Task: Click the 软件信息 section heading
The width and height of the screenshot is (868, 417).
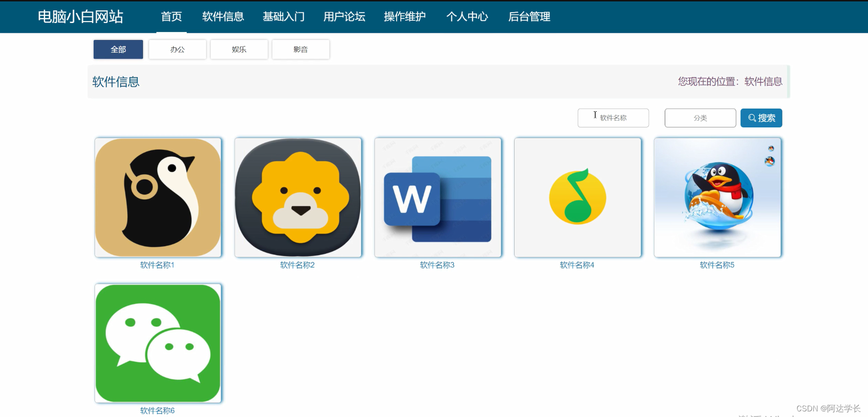Action: click(x=116, y=82)
